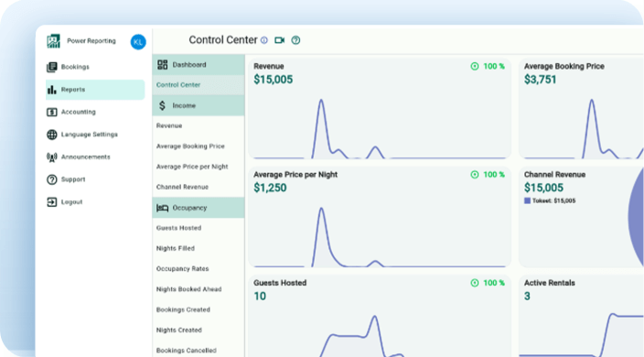Click the Revenue chart card
Screen dimensions: 644x357
[380, 109]
